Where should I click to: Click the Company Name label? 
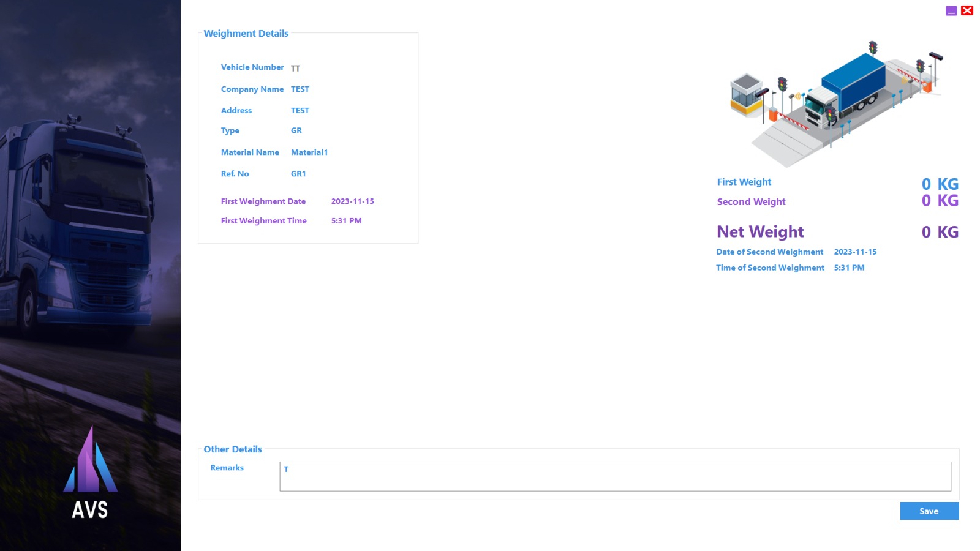[252, 89]
